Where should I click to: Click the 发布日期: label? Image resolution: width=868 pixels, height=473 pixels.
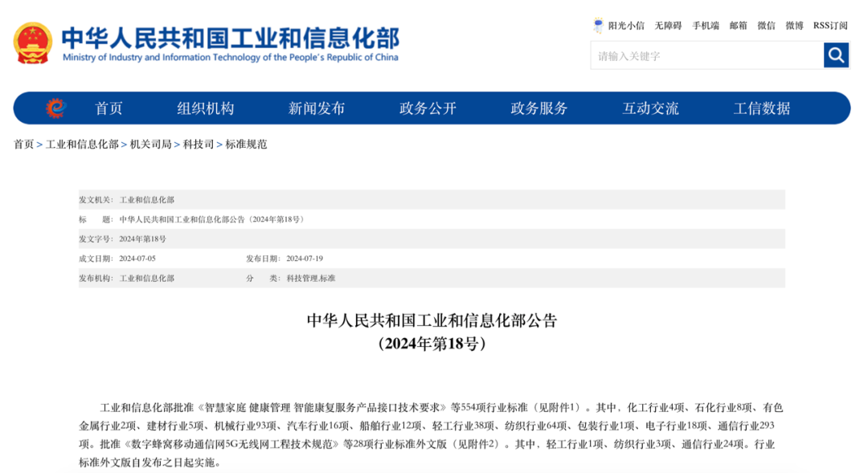pyautogui.click(x=263, y=259)
